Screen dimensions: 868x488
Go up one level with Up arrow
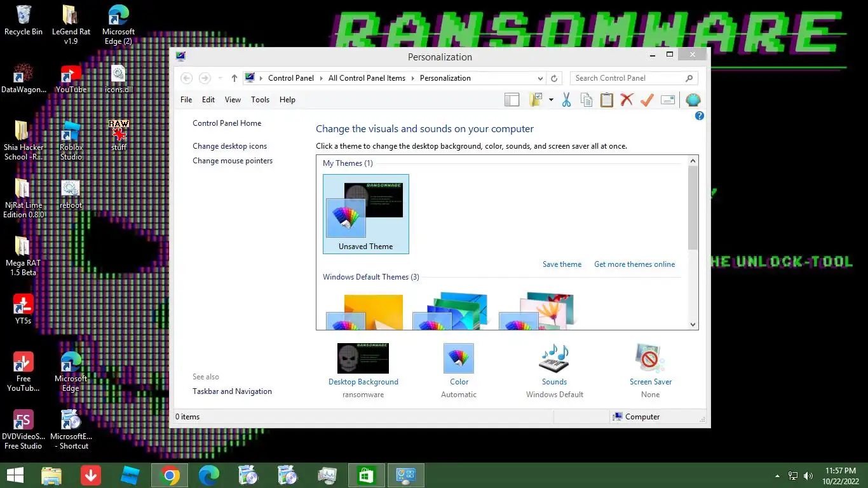point(234,78)
